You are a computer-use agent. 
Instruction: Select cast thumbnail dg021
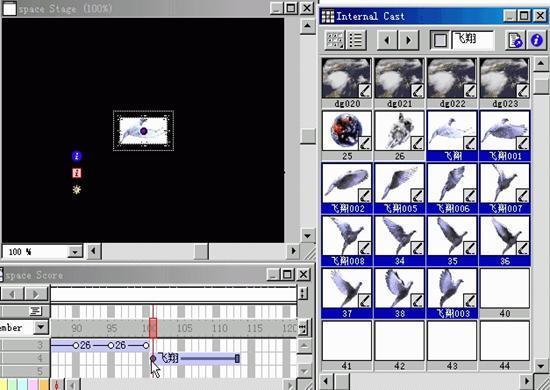pyautogui.click(x=400, y=83)
